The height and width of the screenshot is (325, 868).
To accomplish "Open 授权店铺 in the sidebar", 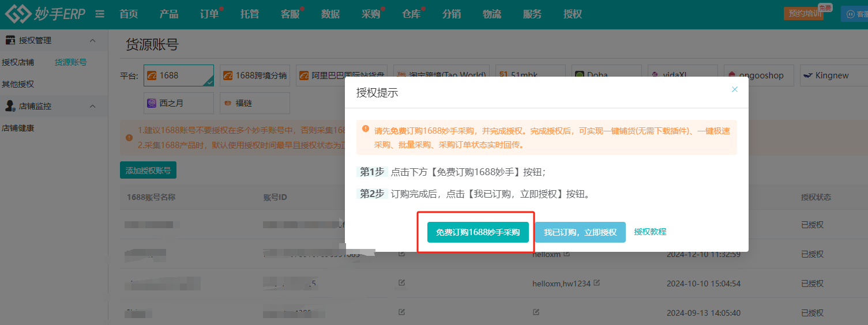I will click(x=18, y=62).
